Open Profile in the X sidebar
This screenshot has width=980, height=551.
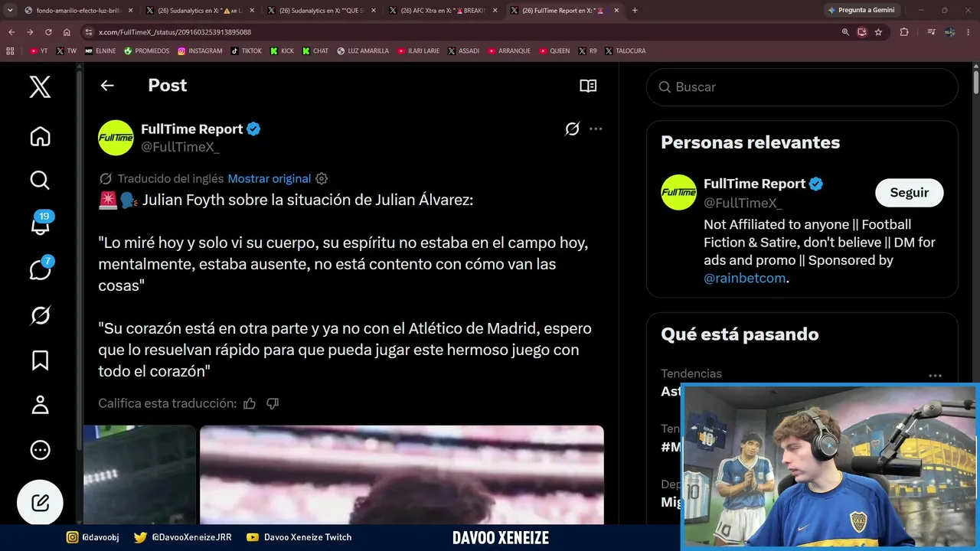coord(40,404)
